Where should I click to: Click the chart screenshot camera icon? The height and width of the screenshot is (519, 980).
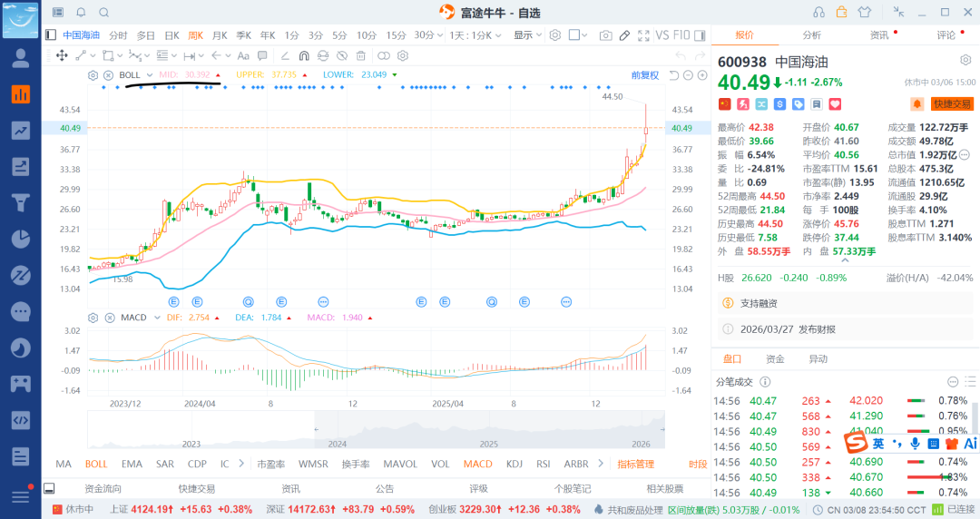coord(605,35)
